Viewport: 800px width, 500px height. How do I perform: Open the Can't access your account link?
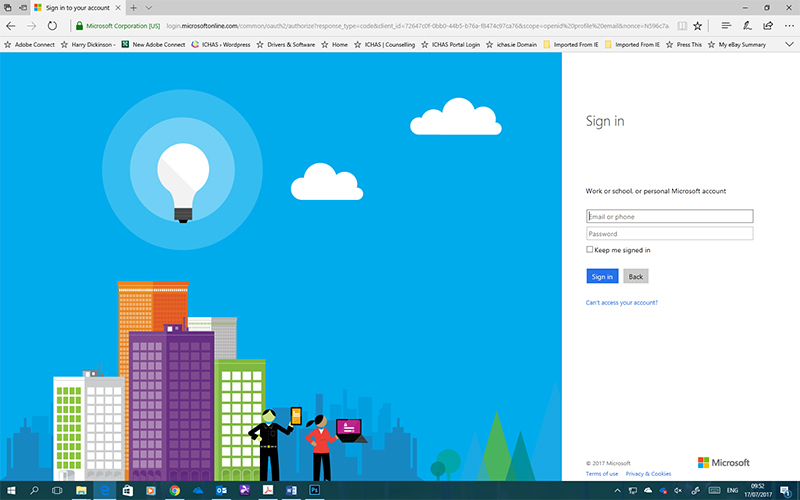622,302
